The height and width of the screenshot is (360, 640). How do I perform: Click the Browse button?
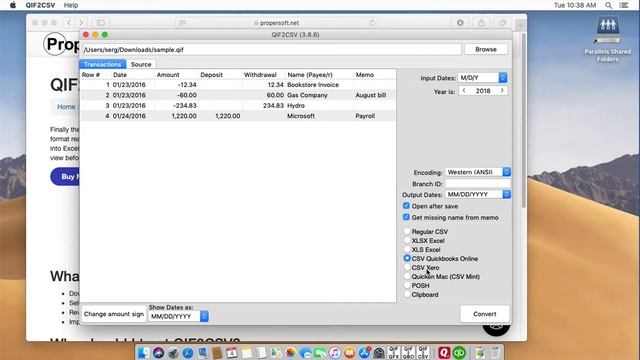486,49
